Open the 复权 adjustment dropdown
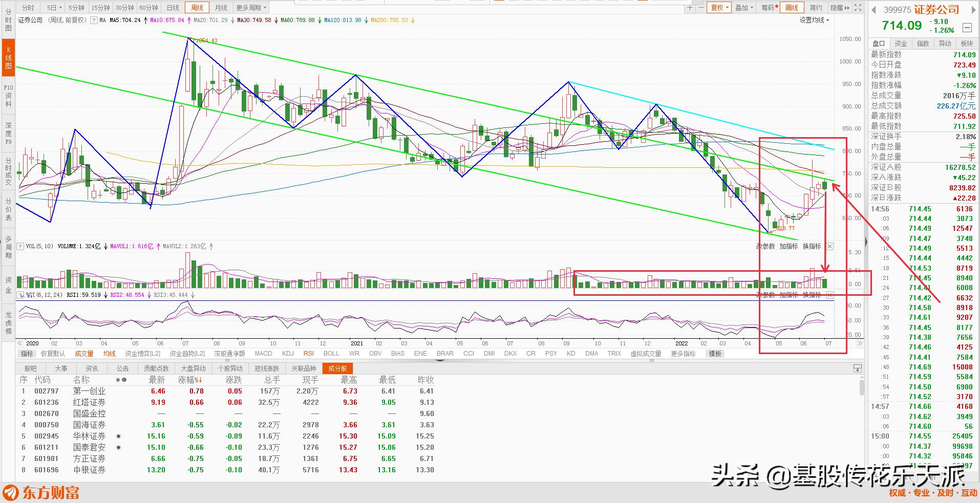Viewport: 980px width, 503px height. [719, 8]
